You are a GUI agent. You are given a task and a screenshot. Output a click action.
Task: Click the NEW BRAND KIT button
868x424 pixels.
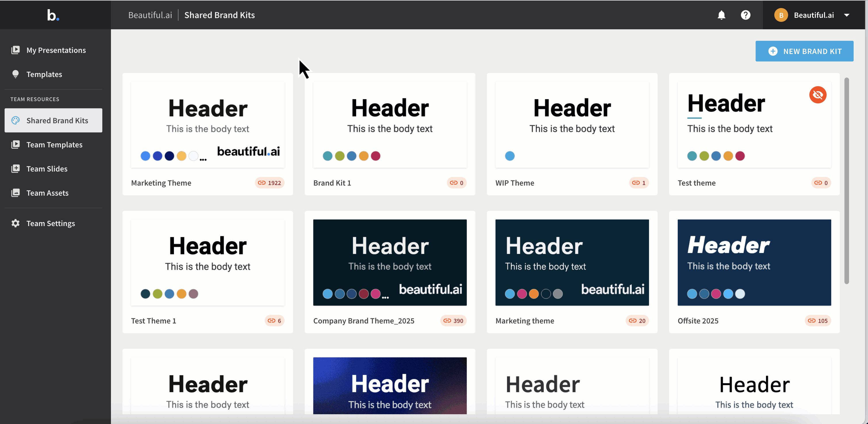(804, 51)
